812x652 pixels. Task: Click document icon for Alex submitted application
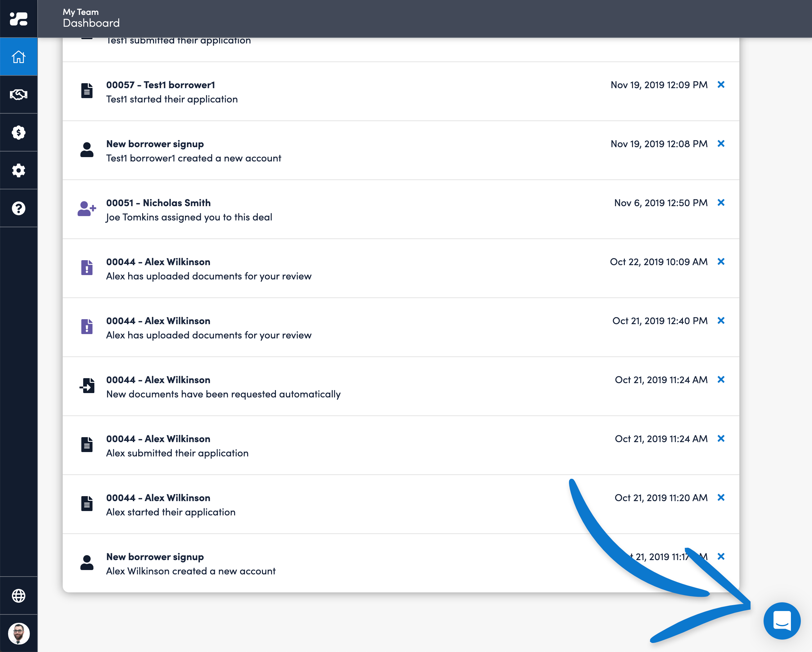(87, 445)
